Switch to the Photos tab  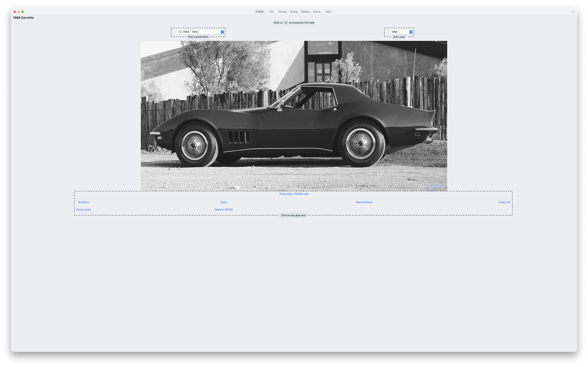pos(282,12)
